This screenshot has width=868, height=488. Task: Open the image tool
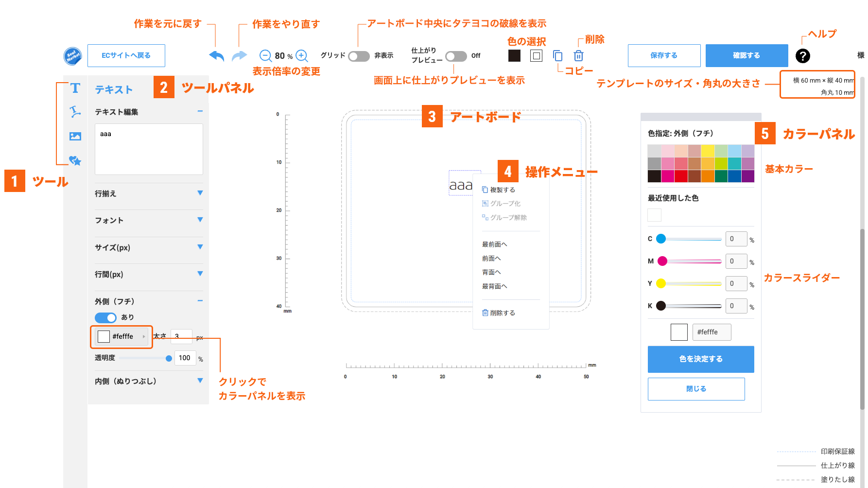pos(75,136)
